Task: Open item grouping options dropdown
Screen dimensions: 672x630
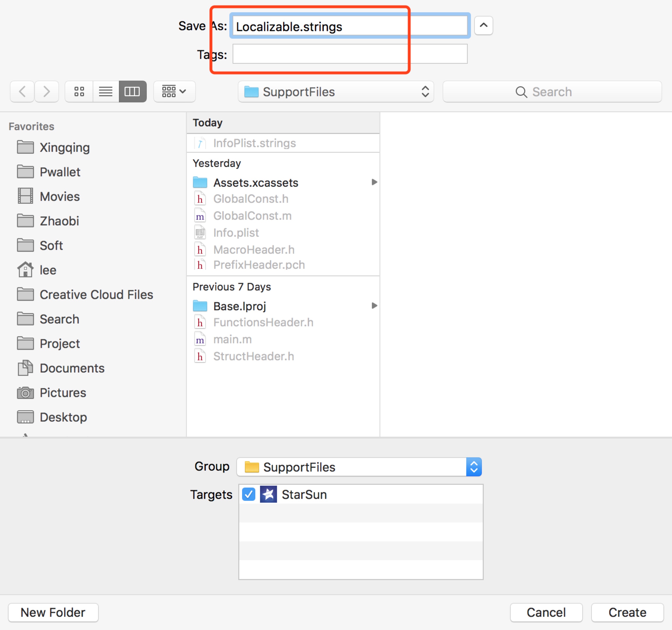Action: point(174,91)
